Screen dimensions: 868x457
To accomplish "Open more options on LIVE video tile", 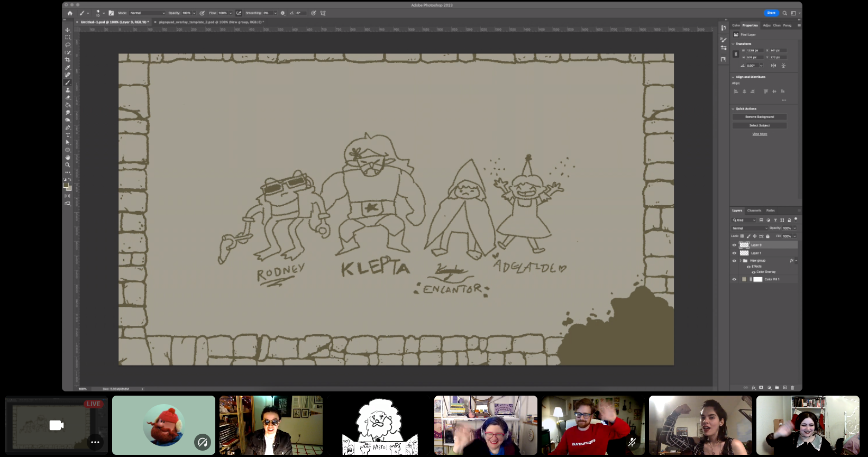I will point(95,442).
